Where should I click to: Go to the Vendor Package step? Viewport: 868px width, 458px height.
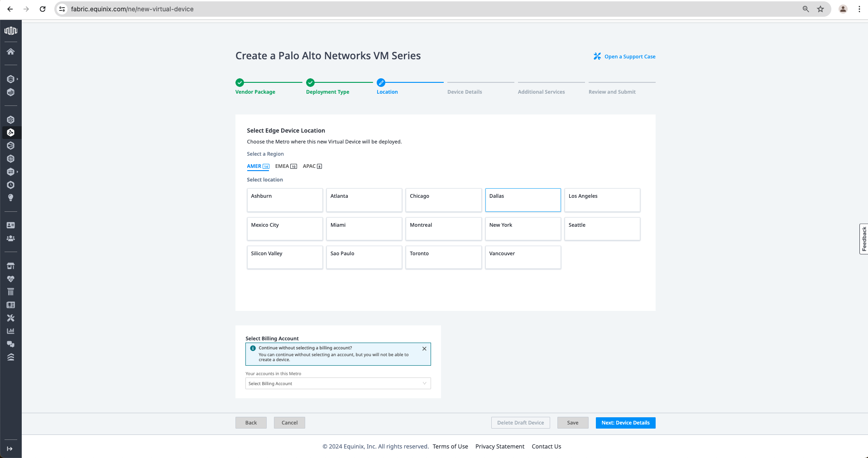point(255,92)
